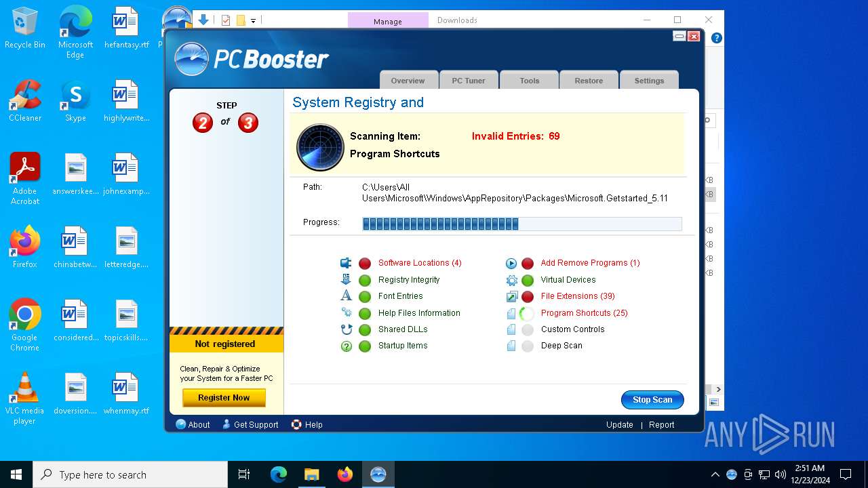The height and width of the screenshot is (488, 868).
Task: Switch to the Restore tab
Action: pos(589,80)
